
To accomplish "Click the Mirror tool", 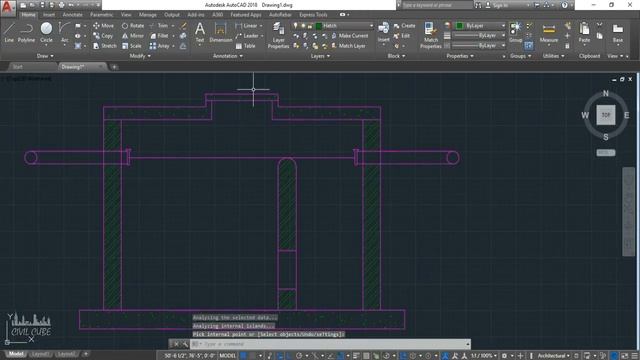I will tap(133, 36).
